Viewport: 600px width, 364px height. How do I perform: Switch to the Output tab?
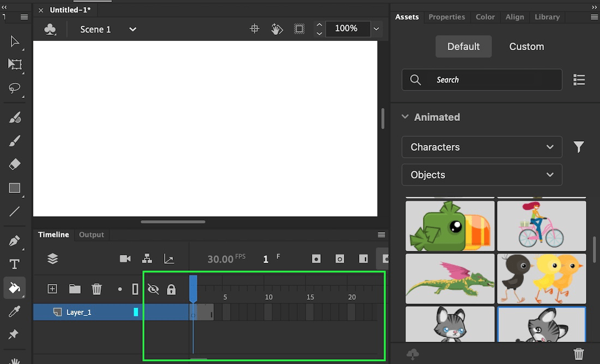point(91,234)
